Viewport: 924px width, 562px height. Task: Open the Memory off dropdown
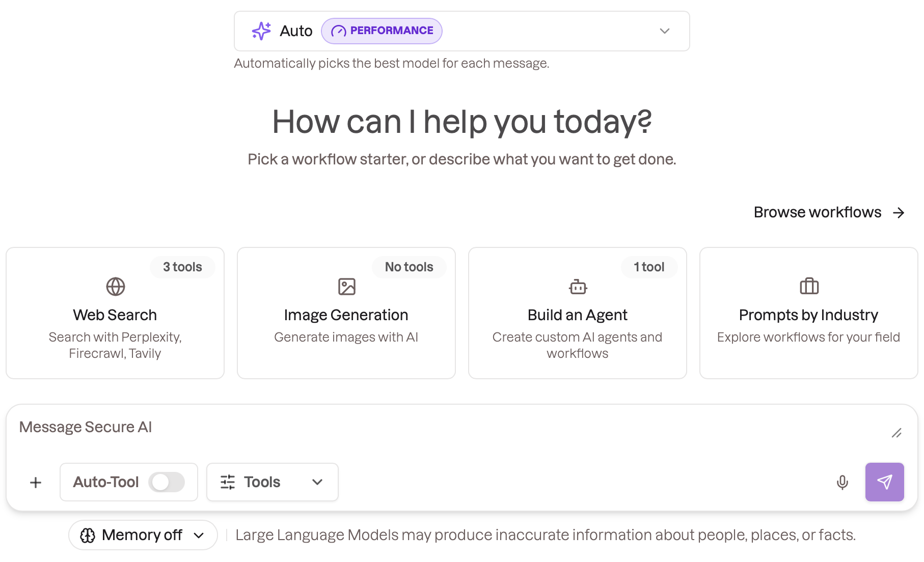click(x=143, y=535)
